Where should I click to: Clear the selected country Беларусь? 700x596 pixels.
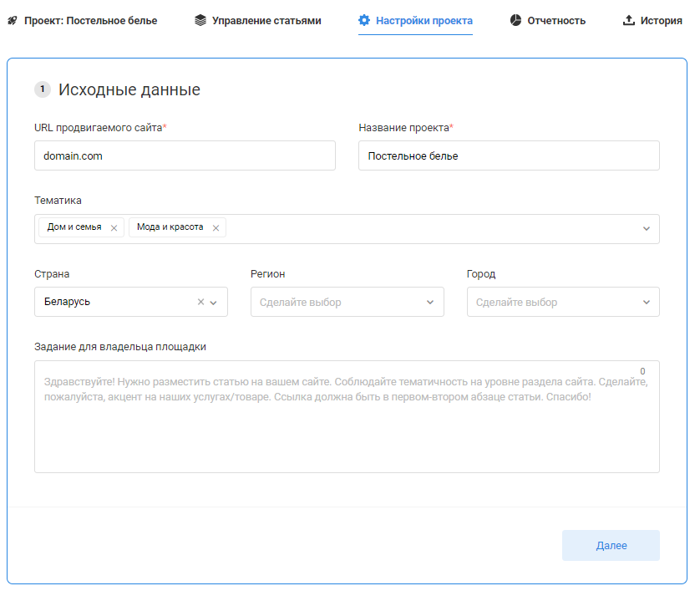click(200, 303)
